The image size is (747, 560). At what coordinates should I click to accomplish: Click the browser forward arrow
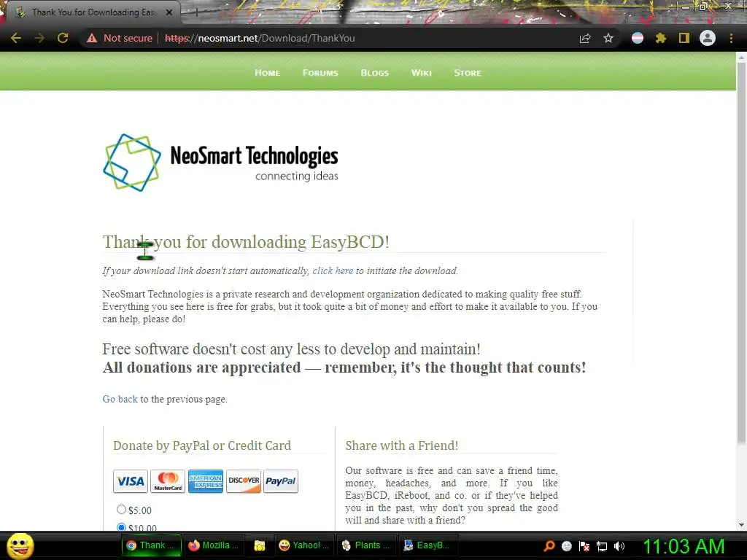[39, 38]
